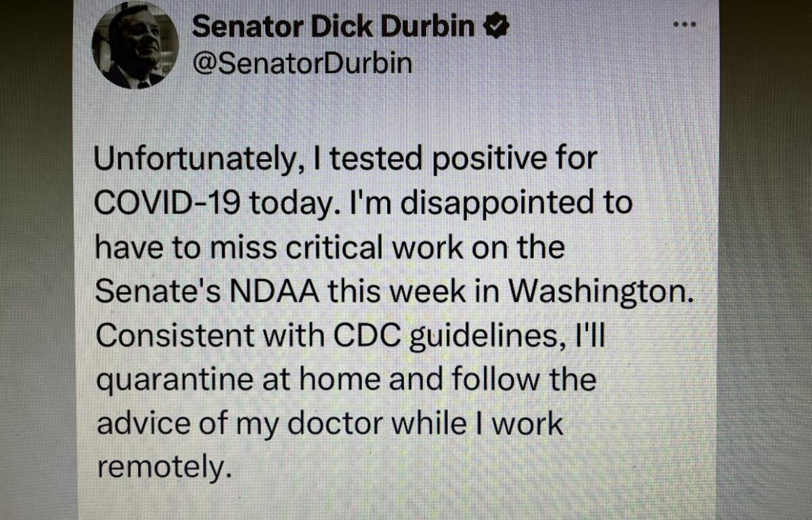Screen dimensions: 812x520
Task: Open the three-dot more options menu
Action: (x=684, y=24)
